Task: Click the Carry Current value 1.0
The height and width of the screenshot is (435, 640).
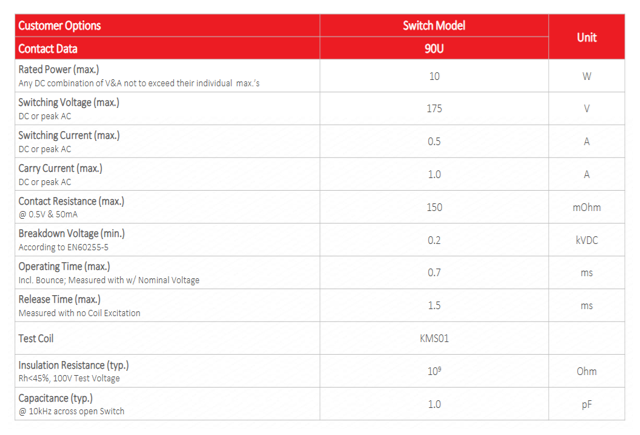Action: (434, 174)
